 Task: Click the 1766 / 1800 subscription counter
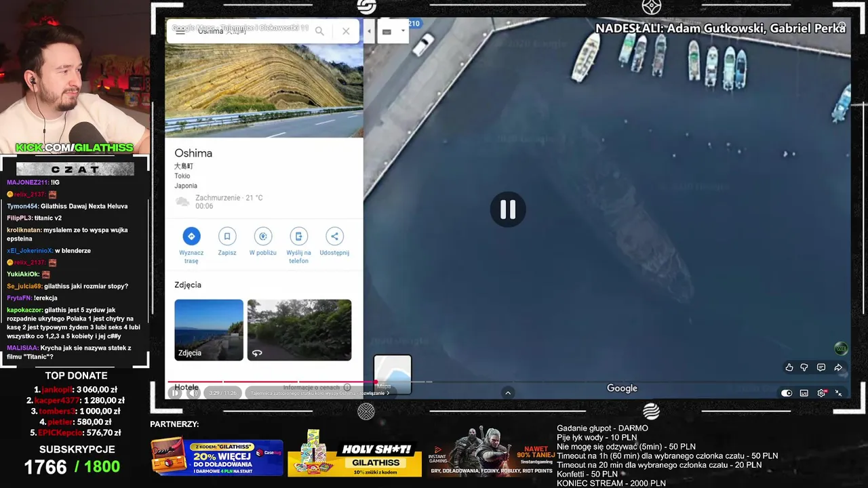pyautogui.click(x=72, y=467)
